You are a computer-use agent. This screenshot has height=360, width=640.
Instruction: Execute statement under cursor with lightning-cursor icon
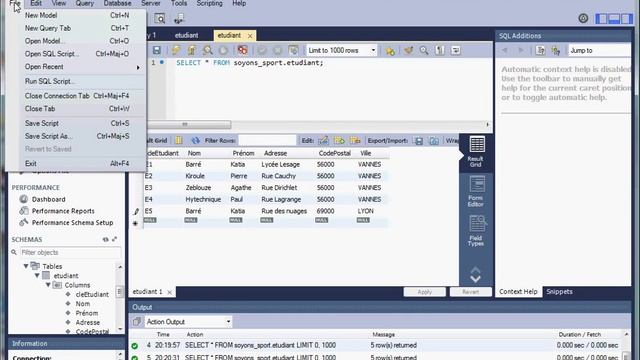[x=192, y=50]
